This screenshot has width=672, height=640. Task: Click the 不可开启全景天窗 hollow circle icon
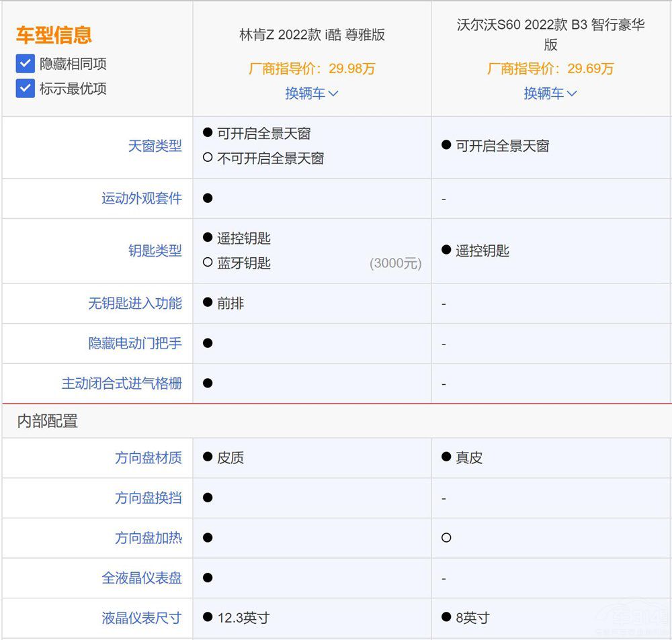coord(208,158)
